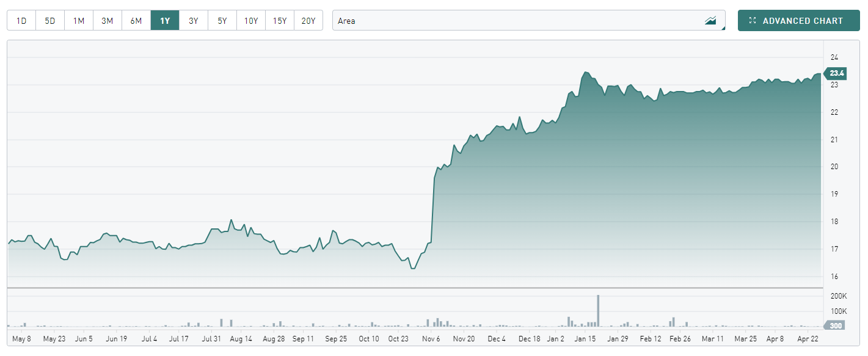Select the 6M range button
This screenshot has width=868, height=356.
[x=136, y=20]
